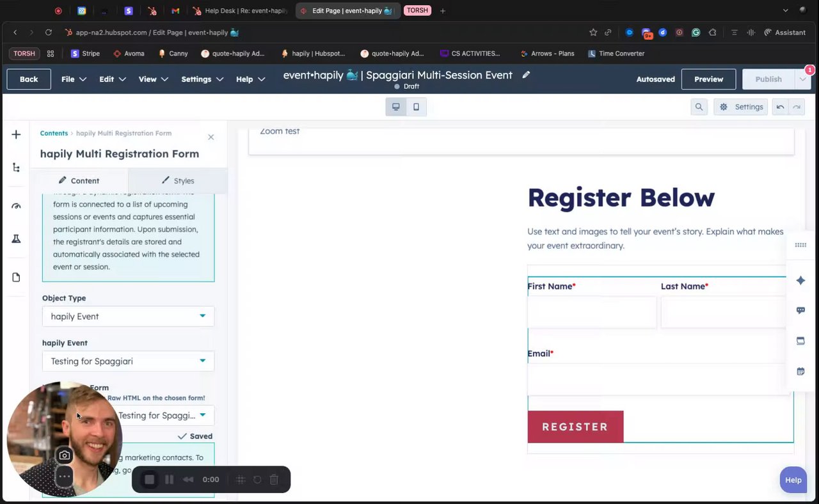Pause the screen recording
This screenshot has height=504, width=819.
169,479
